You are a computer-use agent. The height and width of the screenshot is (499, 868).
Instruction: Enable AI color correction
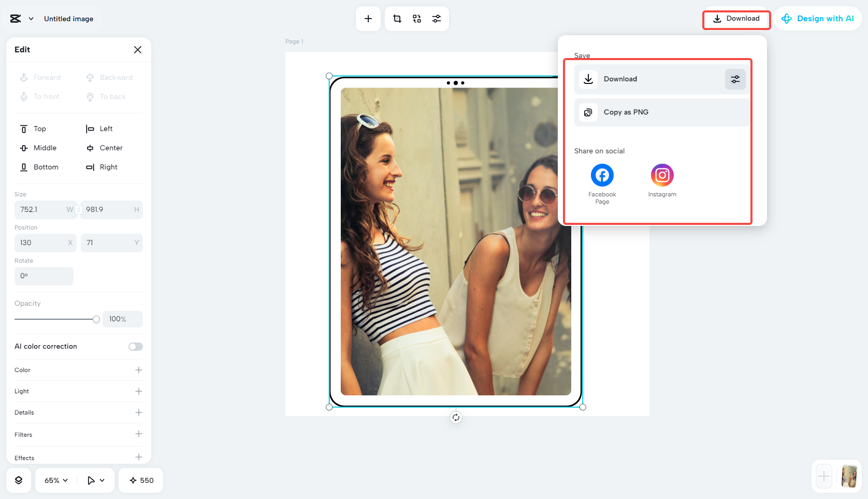(135, 346)
